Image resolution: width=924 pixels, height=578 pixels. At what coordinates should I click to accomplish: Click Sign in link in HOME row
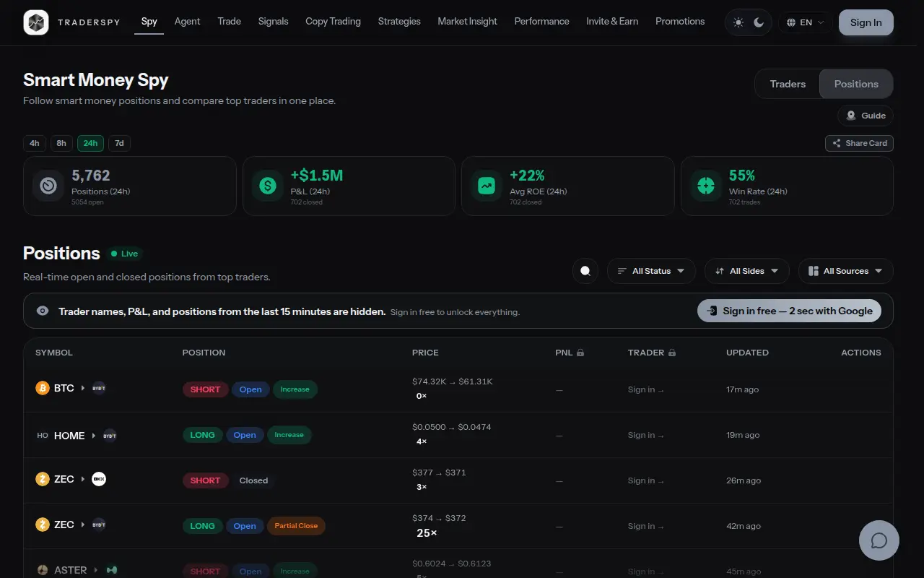pos(646,435)
